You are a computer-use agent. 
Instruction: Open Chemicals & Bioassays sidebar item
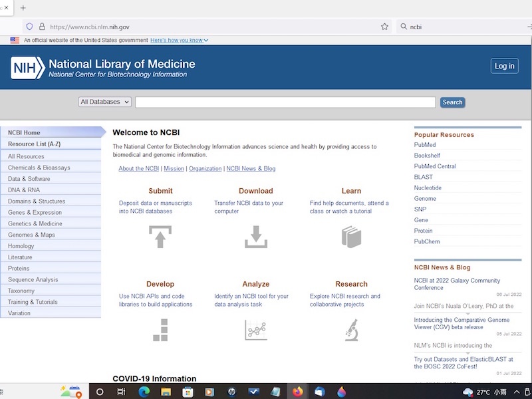coord(51,168)
